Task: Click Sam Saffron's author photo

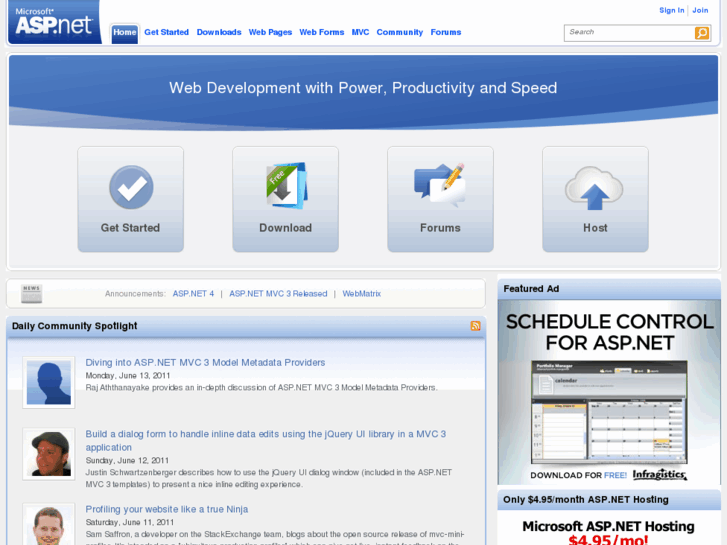Action: coord(49,525)
